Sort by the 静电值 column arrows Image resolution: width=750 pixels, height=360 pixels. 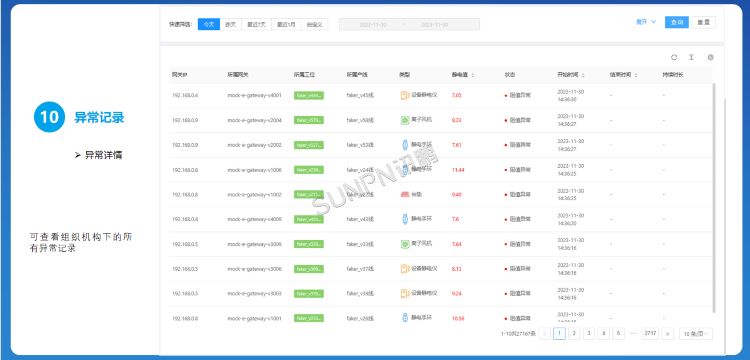473,75
